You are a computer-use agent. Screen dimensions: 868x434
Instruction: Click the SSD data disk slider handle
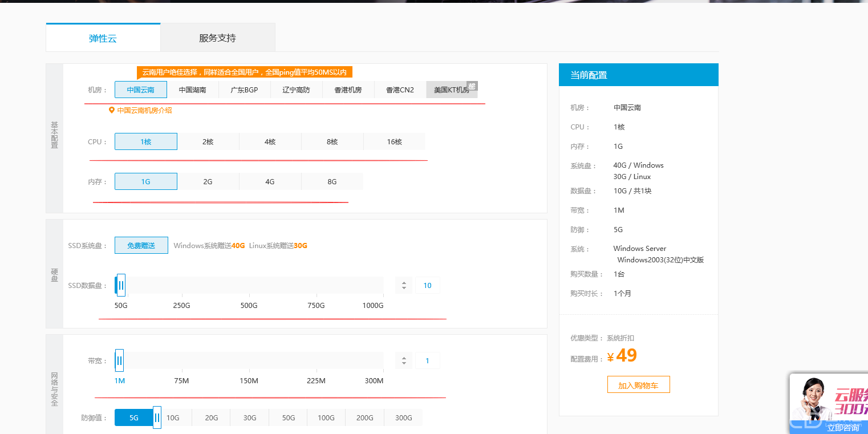(x=121, y=285)
